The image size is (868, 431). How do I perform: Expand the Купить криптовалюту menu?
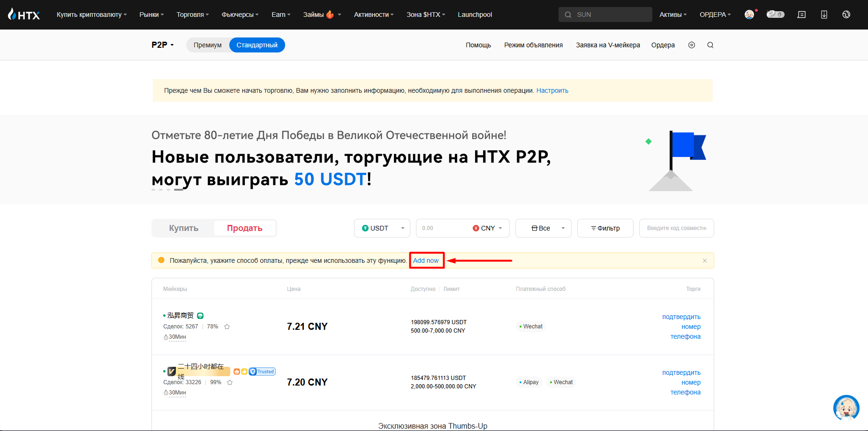click(x=92, y=15)
